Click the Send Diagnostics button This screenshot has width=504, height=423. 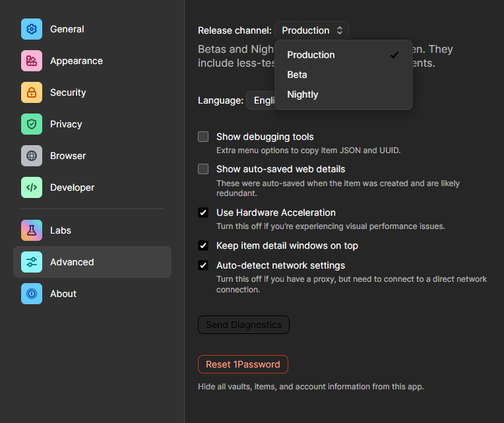(x=243, y=325)
